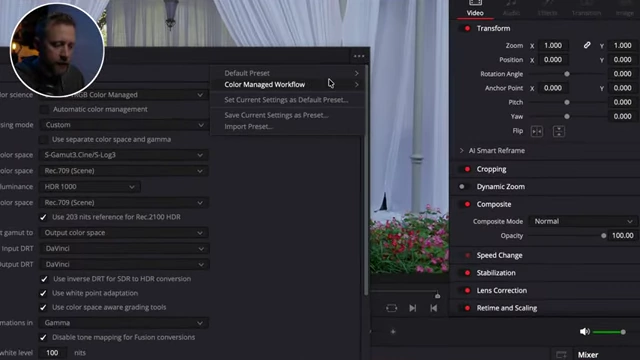Click the Position X value field

[x=553, y=60]
